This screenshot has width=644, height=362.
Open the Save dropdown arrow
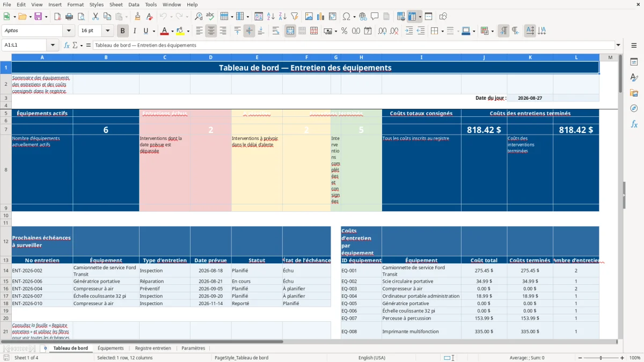pyautogui.click(x=46, y=17)
